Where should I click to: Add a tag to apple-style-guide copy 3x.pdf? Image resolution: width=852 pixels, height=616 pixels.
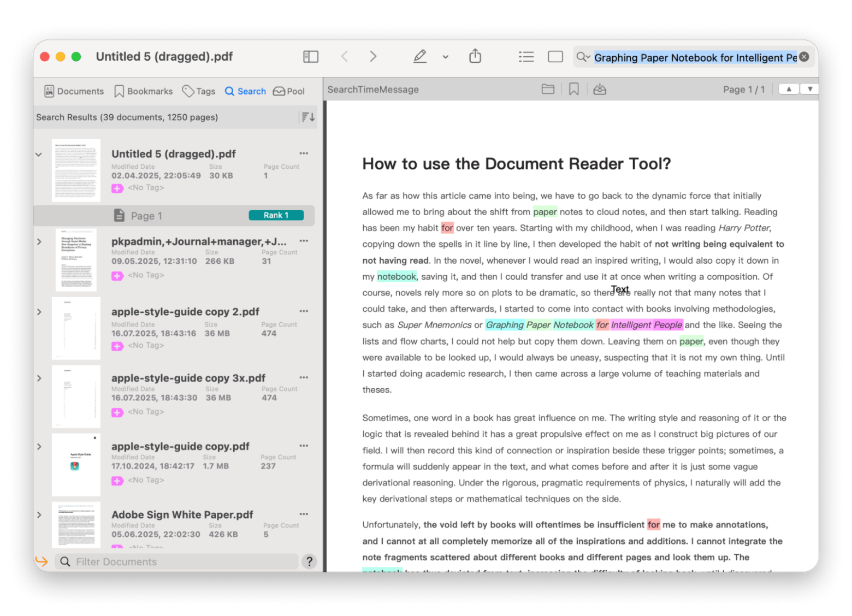(x=117, y=412)
